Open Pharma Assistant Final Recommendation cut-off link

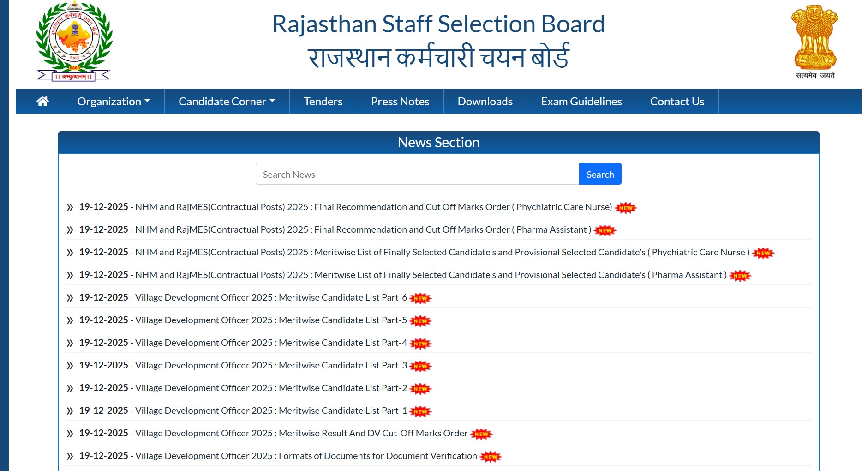point(363,229)
